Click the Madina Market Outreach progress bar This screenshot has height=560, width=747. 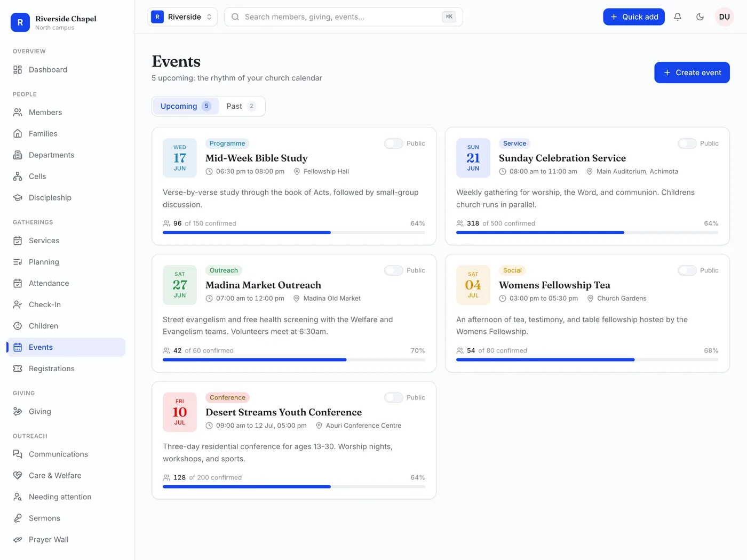pos(294,360)
